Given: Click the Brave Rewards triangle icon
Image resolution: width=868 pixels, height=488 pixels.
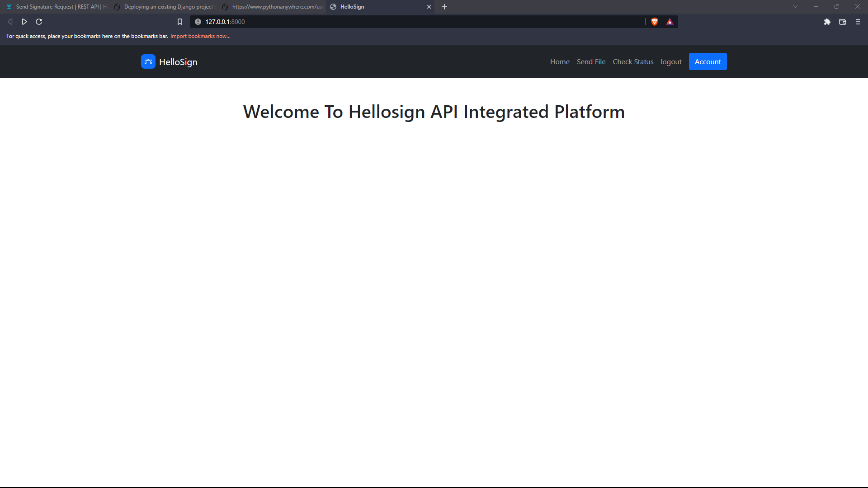Looking at the screenshot, I should (670, 22).
